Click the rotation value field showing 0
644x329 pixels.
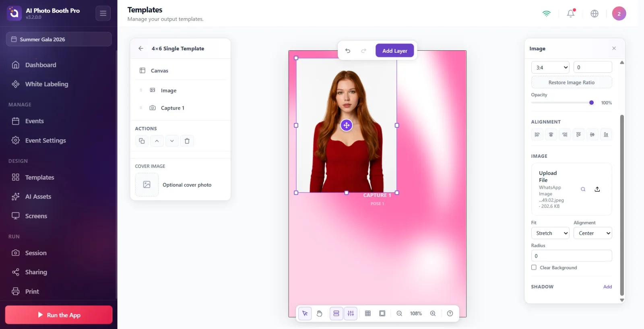(592, 67)
